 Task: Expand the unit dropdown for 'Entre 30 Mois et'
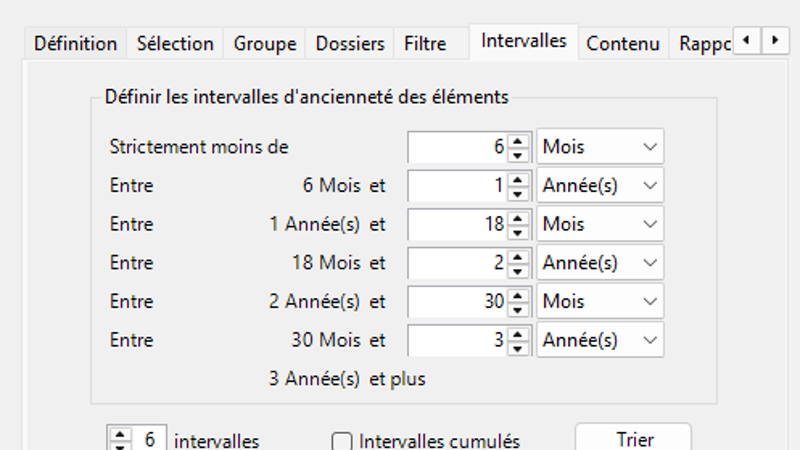(600, 340)
